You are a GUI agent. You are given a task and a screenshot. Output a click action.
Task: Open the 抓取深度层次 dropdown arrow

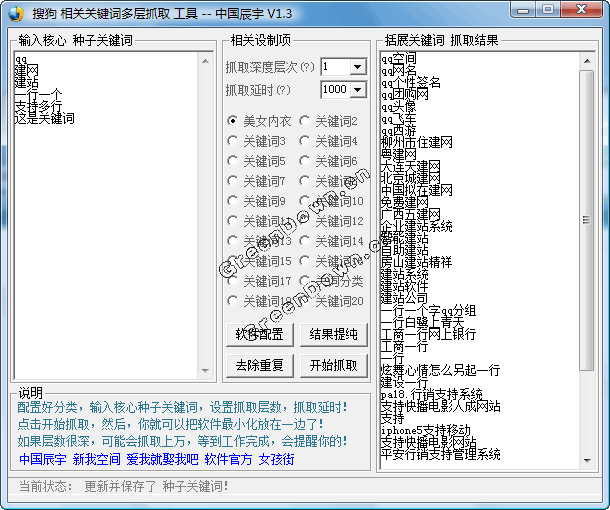pos(358,67)
